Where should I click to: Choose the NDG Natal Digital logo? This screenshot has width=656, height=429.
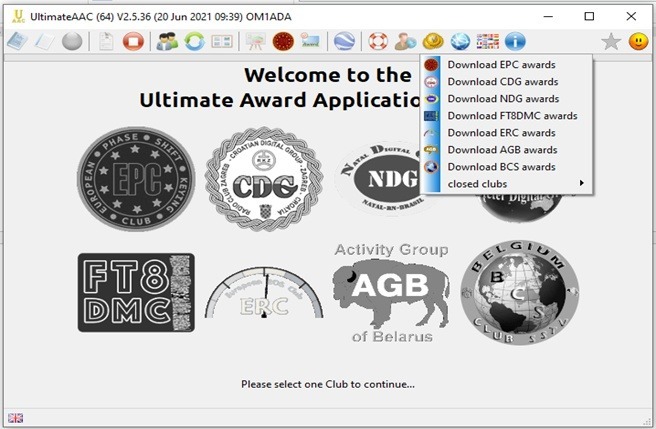[x=379, y=178]
